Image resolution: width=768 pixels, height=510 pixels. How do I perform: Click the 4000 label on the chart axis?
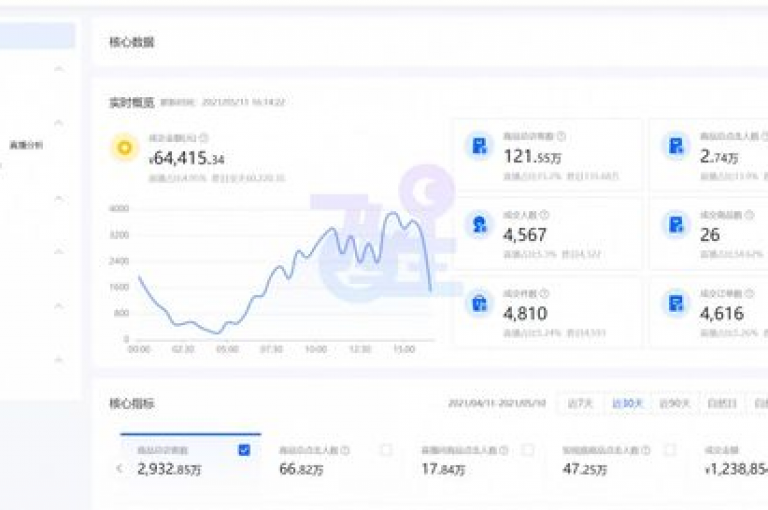tap(119, 209)
